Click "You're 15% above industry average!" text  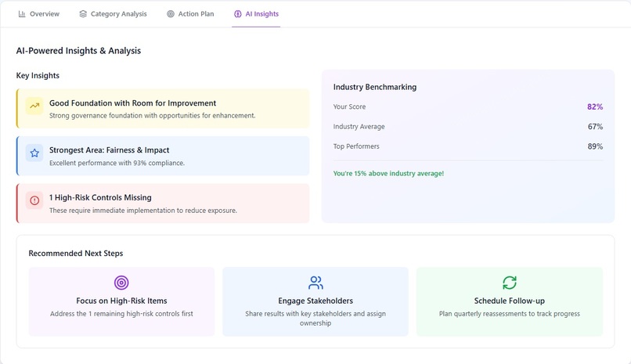pyautogui.click(x=388, y=173)
